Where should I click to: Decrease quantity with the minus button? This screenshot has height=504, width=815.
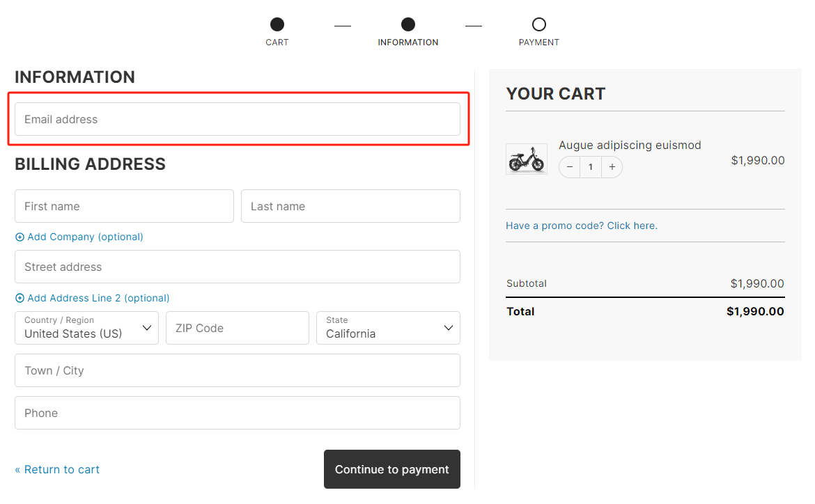[x=570, y=167]
